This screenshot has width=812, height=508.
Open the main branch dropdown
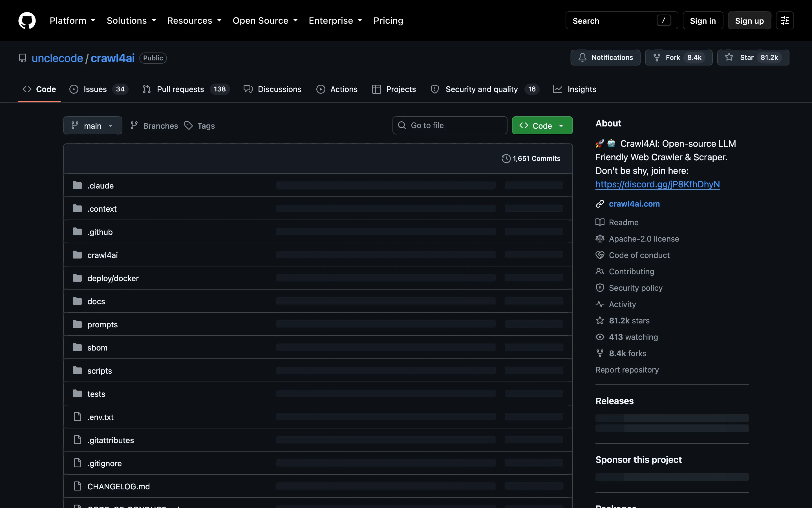92,126
